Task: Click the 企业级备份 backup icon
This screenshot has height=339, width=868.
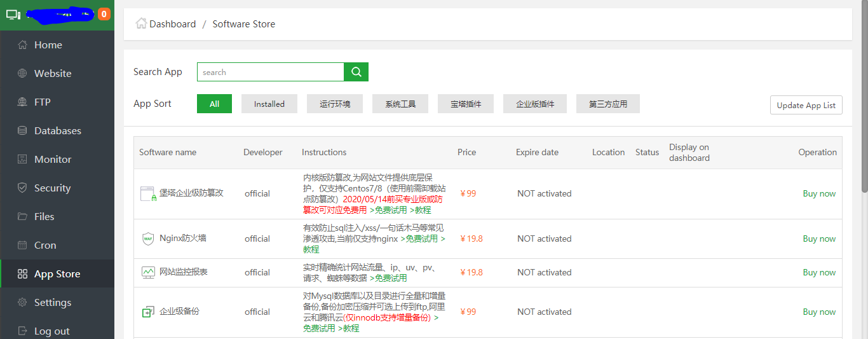Action: tap(148, 312)
